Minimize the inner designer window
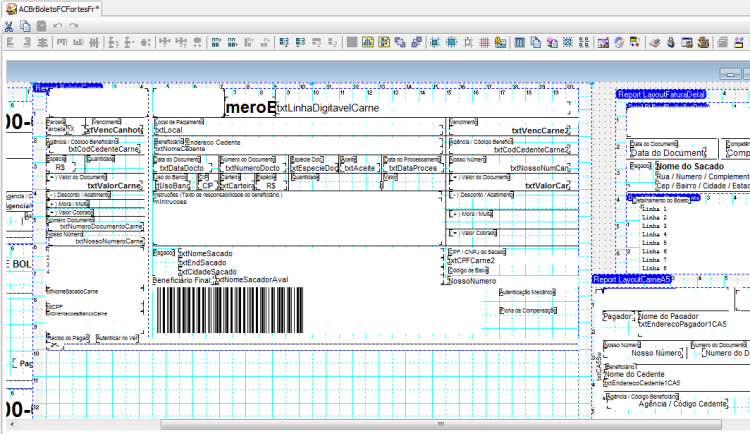Screen dimensions: 750x434 click(730, 74)
